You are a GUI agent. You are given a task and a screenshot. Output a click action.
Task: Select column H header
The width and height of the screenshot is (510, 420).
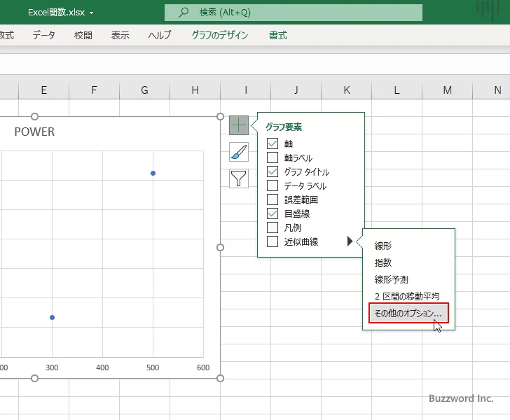click(x=195, y=90)
